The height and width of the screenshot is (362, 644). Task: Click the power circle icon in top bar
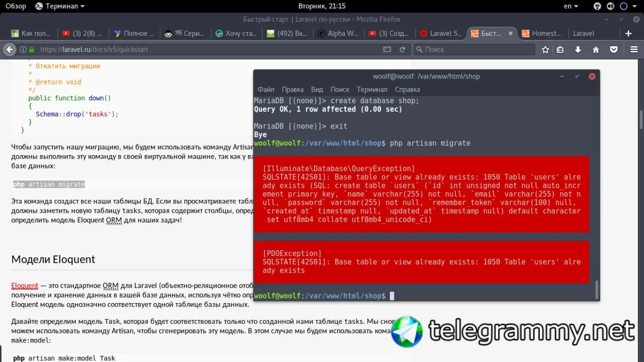tap(623, 6)
